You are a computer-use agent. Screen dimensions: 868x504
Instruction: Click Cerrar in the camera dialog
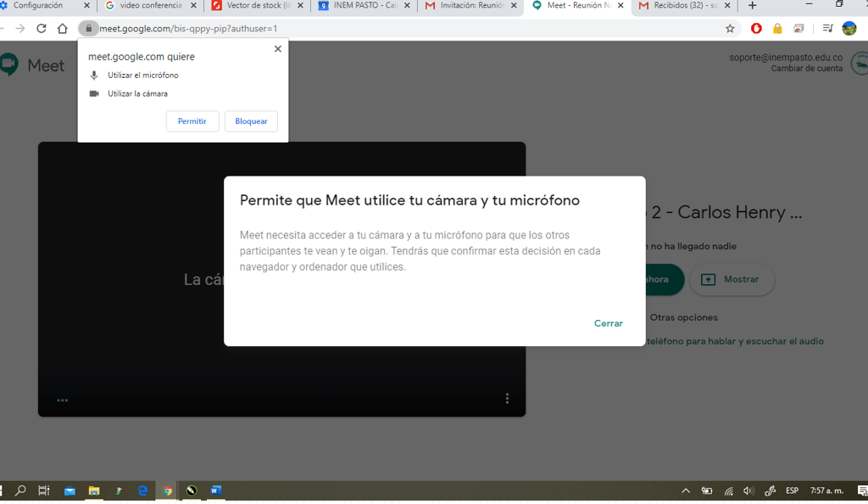(609, 323)
